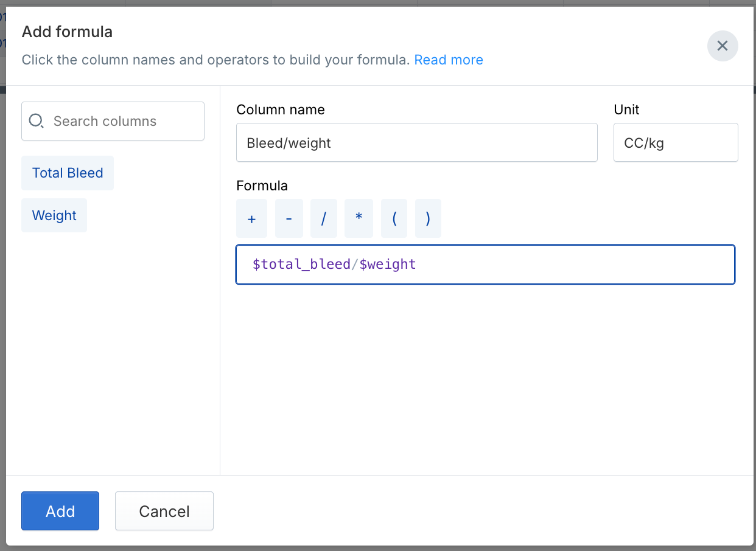The image size is (756, 551).
Task: Insert the plus operator
Action: [x=251, y=219]
